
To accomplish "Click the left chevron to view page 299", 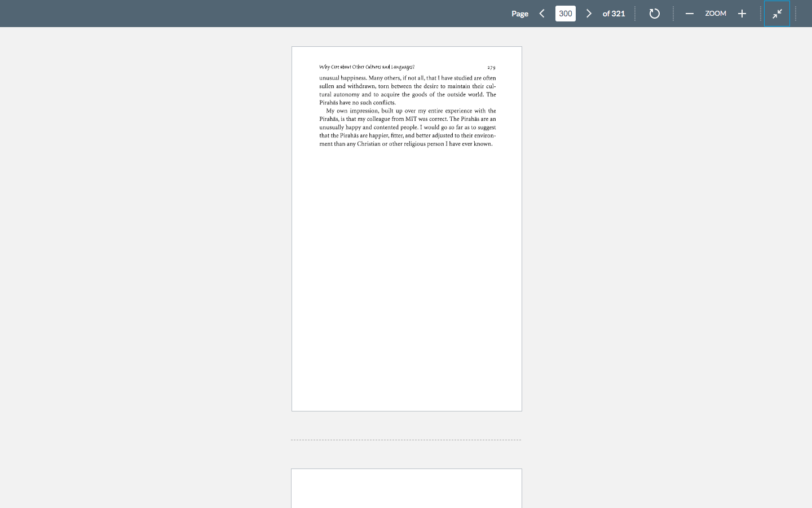I will click(x=542, y=13).
